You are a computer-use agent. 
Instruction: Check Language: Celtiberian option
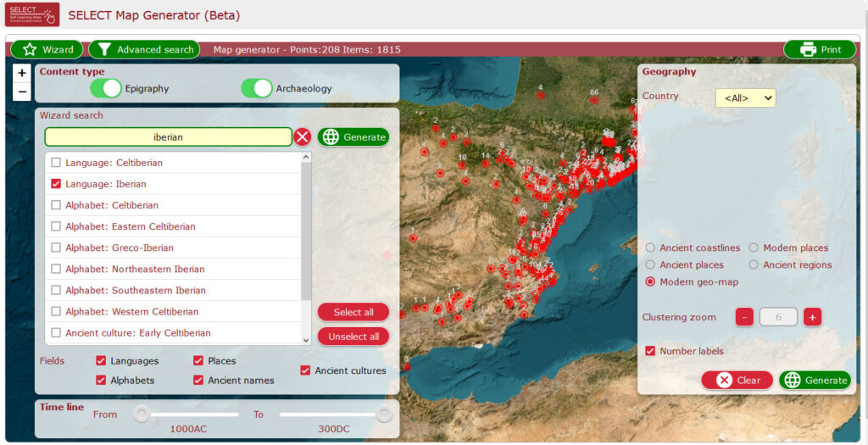pos(56,163)
